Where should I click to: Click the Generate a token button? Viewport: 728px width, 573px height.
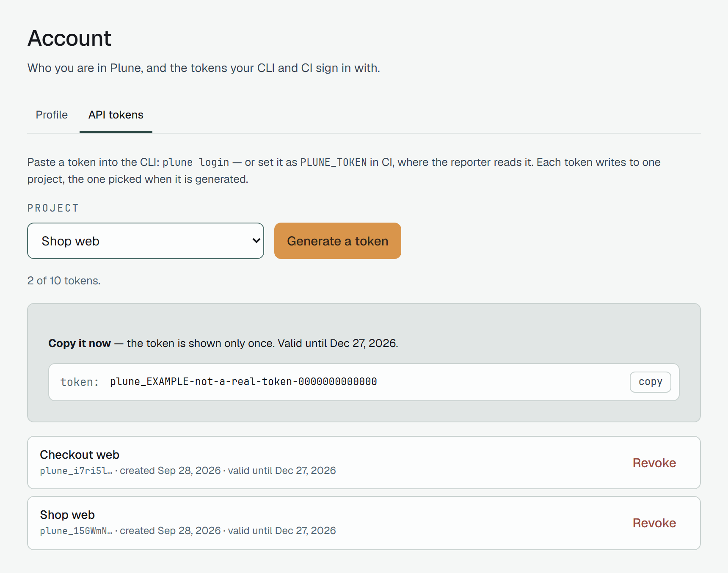click(338, 241)
